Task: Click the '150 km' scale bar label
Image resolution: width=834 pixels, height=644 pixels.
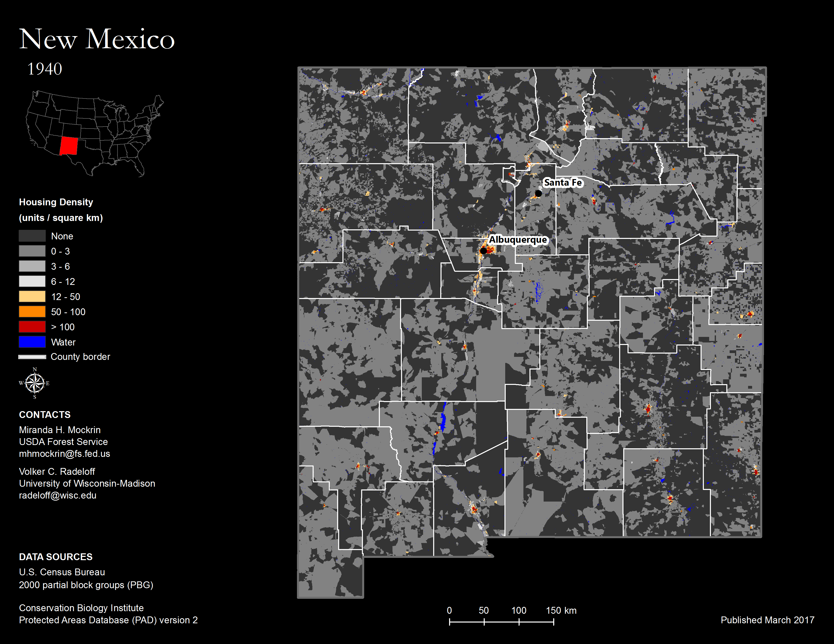Action: point(561,610)
